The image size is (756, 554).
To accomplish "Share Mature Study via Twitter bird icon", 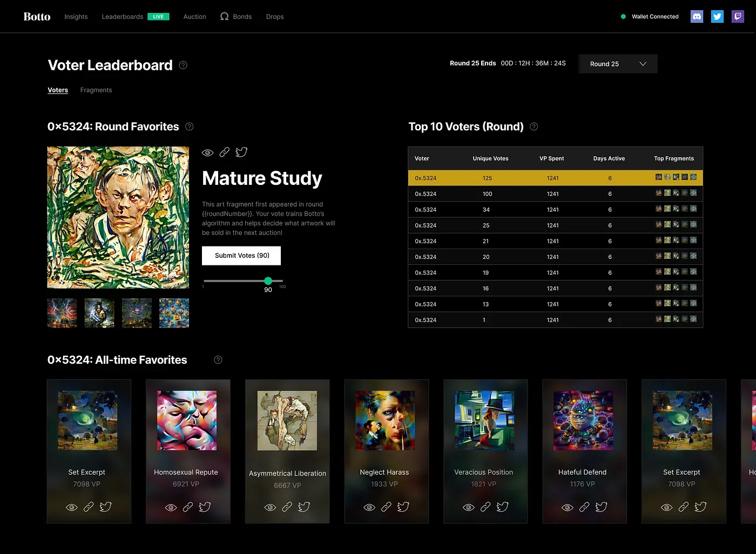I will [x=241, y=152].
